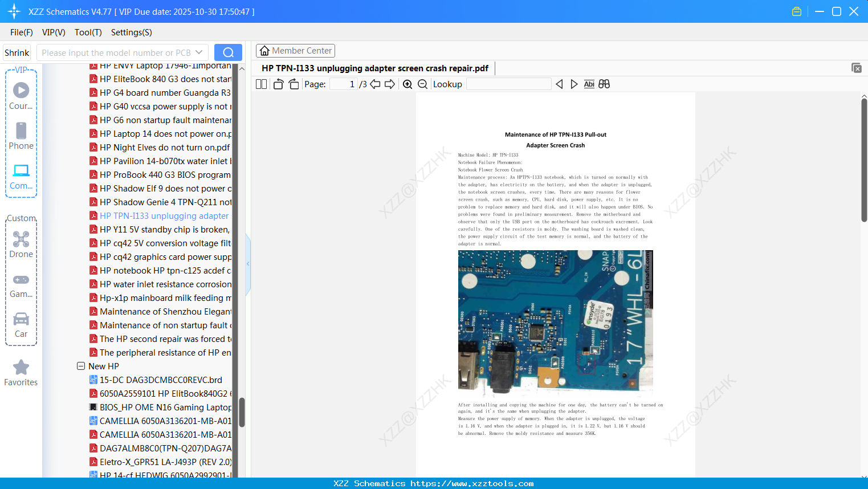Open Eletro-X_GPR51 LA-J493P file
The image size is (868, 489).
(x=161, y=462)
